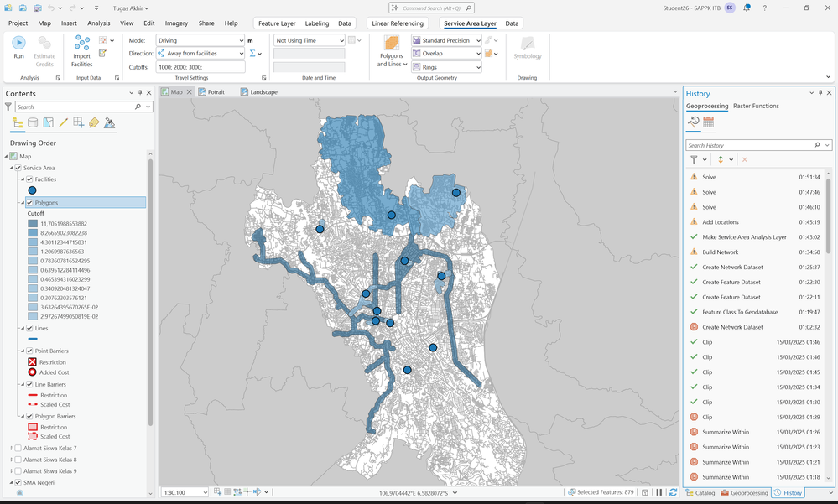
Task: Switch to the Landscape layout tab
Action: tap(259, 92)
